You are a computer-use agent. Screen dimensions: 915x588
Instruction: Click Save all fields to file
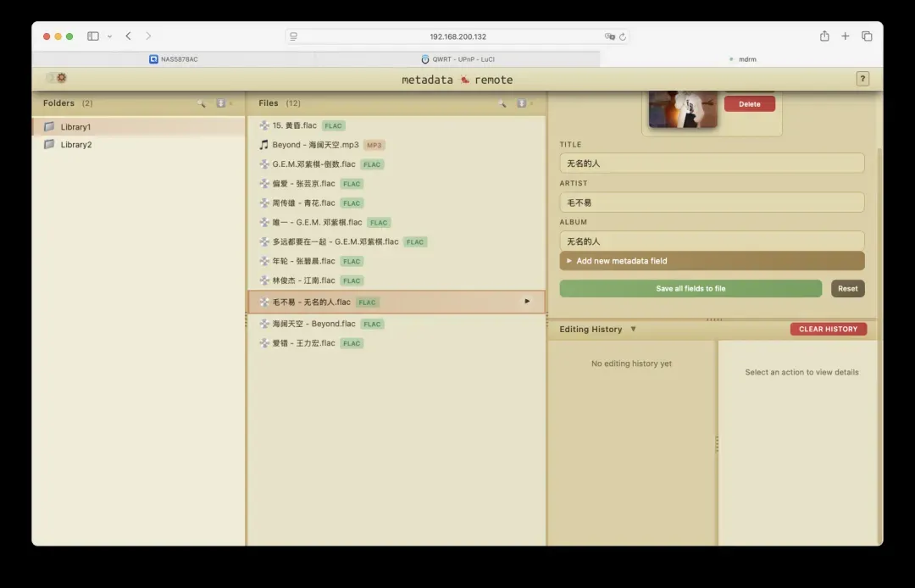coord(690,289)
